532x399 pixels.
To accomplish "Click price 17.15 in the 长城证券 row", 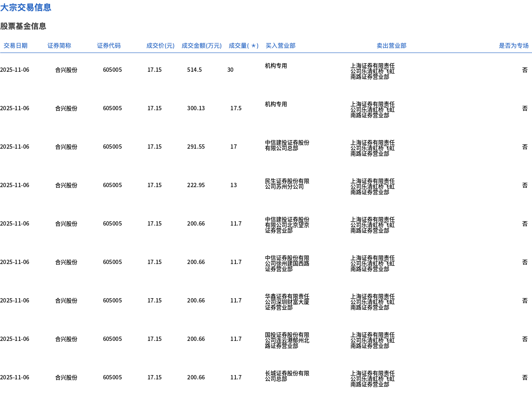I will tap(155, 377).
